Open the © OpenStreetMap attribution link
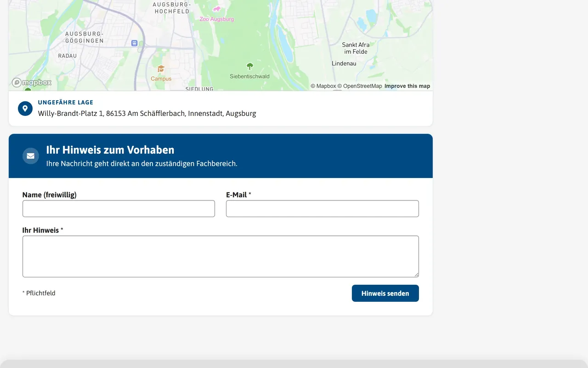This screenshot has width=588, height=368. coord(360,86)
